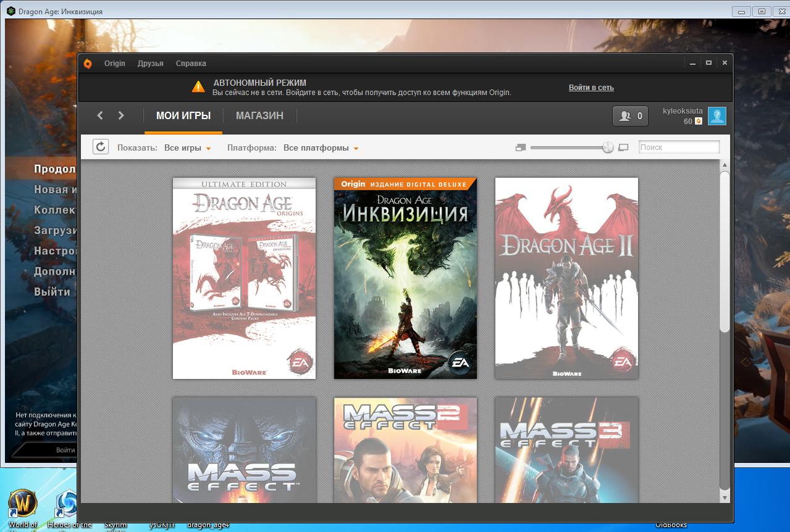Switch to the МАГАЗИН tab
This screenshot has height=532, width=790.
[259, 115]
